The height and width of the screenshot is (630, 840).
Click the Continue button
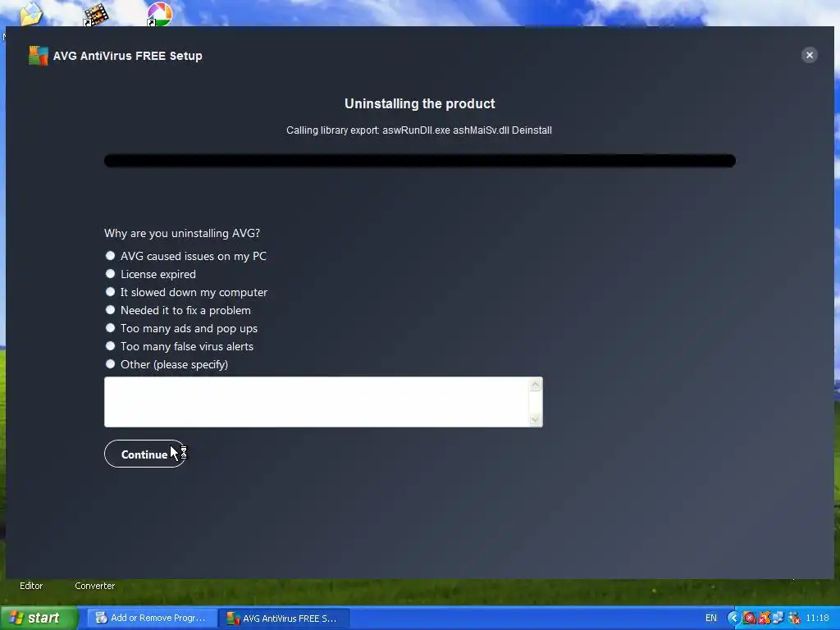(x=144, y=454)
